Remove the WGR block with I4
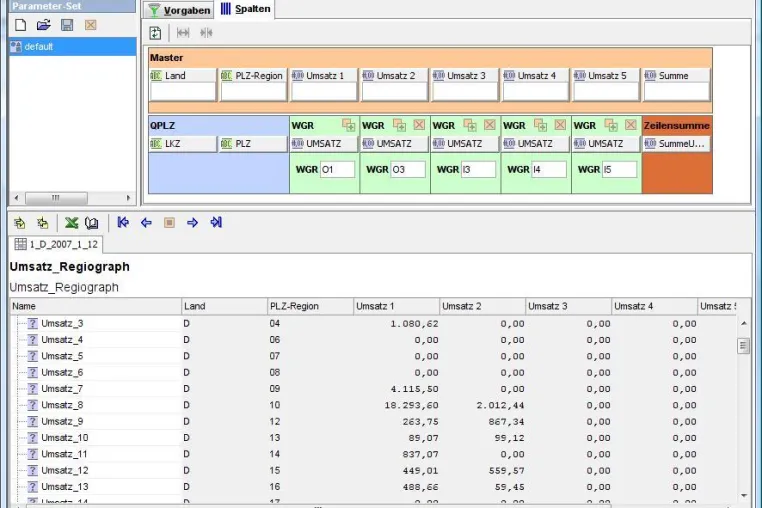 point(560,125)
